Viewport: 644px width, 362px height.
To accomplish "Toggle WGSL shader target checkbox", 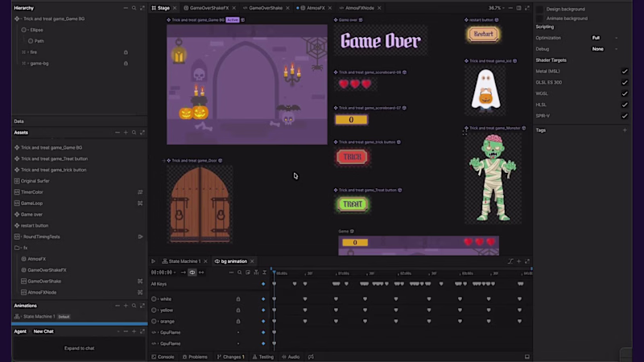I will [625, 93].
